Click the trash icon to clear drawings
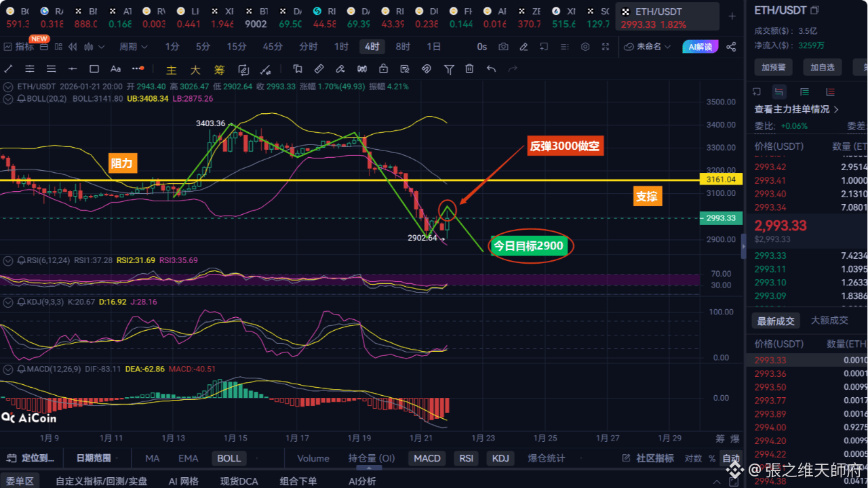 [469, 69]
